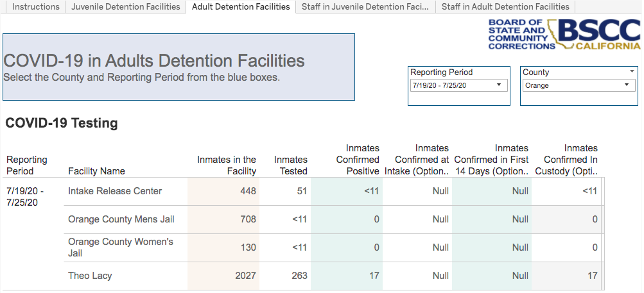Switch to the Instructions tab
Screen dimensions: 644x293
[x=36, y=7]
